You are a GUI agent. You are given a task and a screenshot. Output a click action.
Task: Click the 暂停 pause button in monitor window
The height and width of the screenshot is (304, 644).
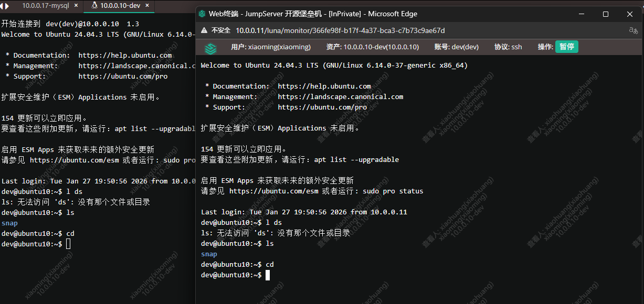coord(567,47)
